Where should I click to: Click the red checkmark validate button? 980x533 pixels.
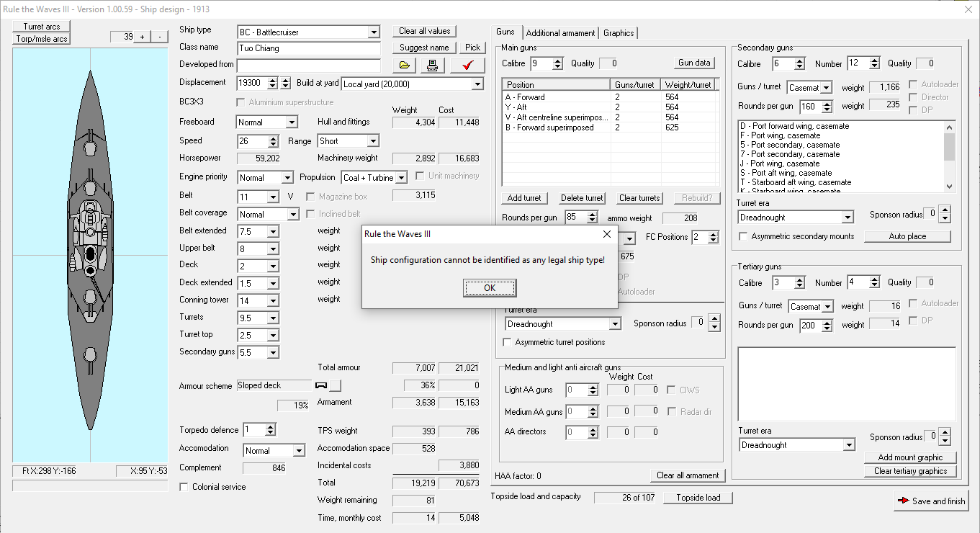pos(468,66)
